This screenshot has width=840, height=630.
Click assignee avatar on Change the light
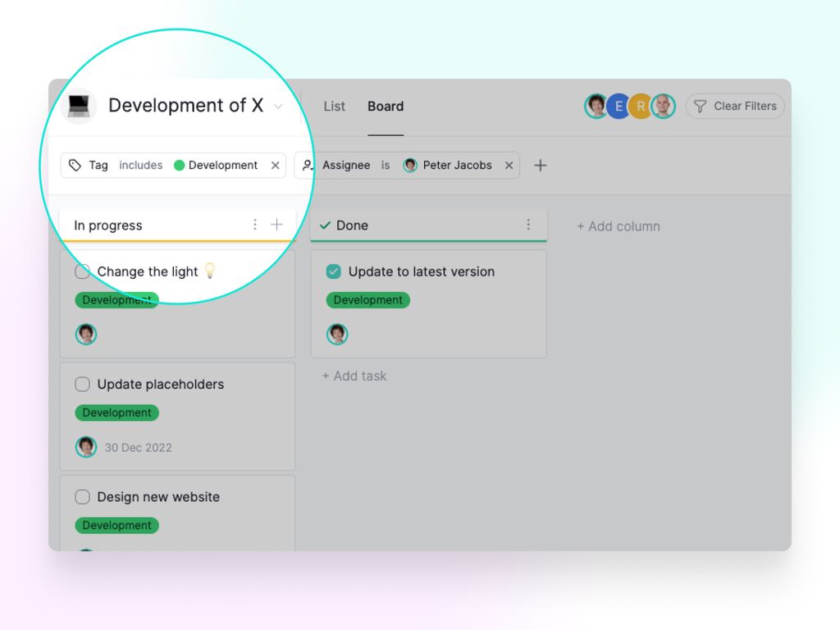click(x=86, y=335)
